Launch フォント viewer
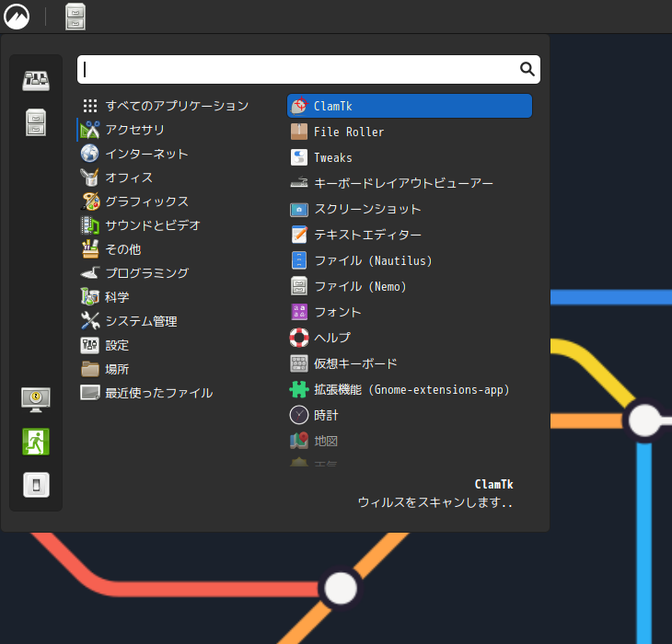Viewport: 672px width, 644px height. (410, 312)
